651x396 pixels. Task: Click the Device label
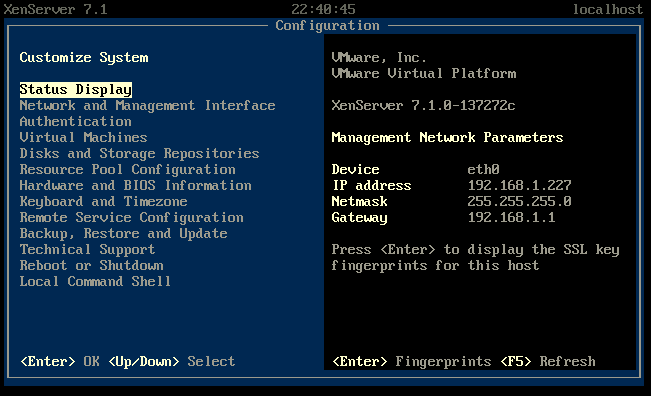tap(355, 169)
